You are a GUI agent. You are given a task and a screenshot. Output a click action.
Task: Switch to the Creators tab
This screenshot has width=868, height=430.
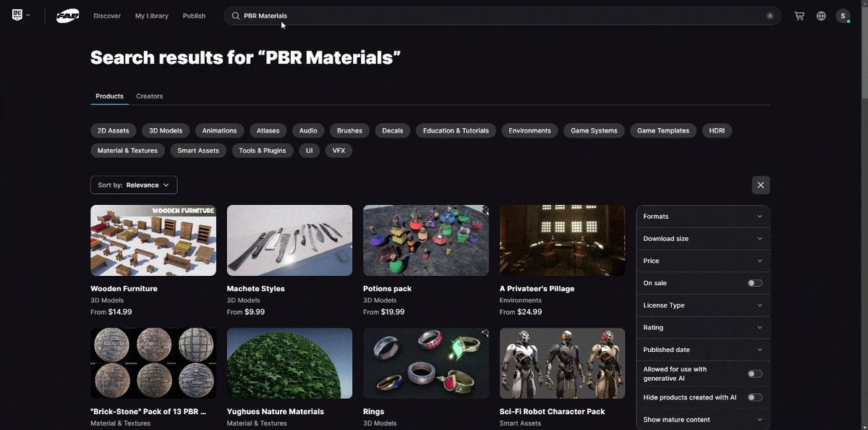tap(150, 96)
